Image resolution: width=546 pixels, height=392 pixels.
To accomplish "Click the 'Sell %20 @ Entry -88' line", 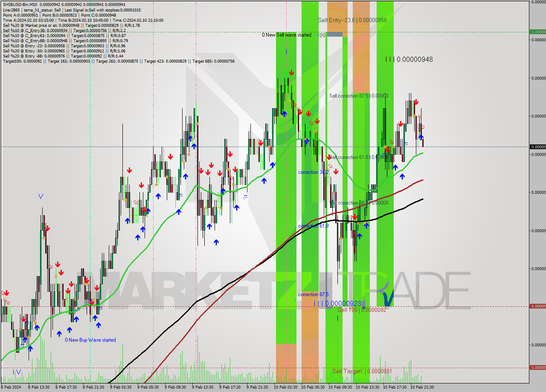I will (x=63, y=56).
